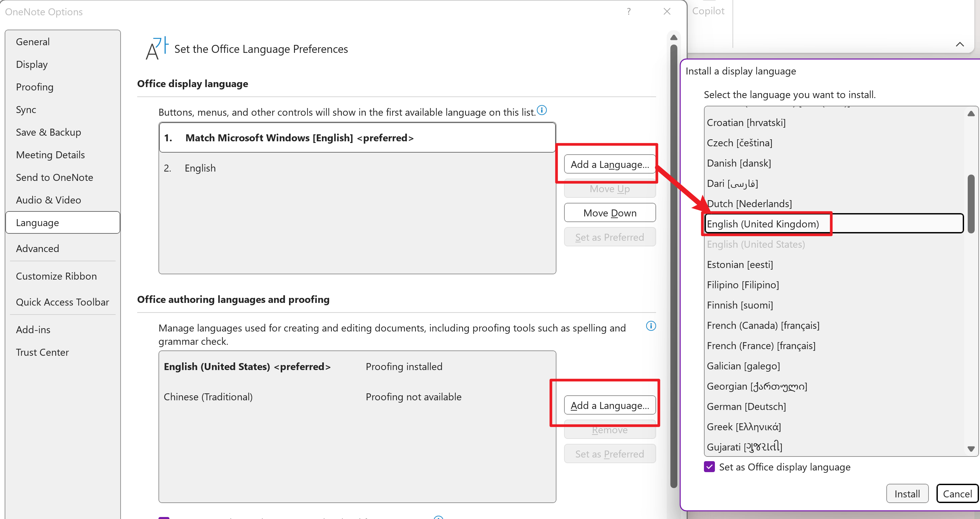980x519 pixels.
Task: Click Add a Language under display language
Action: point(610,164)
